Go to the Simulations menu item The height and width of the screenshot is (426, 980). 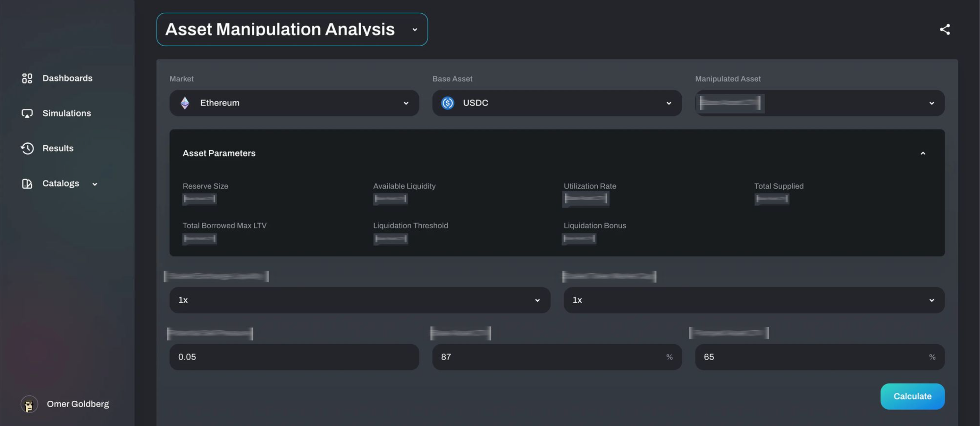click(x=67, y=113)
